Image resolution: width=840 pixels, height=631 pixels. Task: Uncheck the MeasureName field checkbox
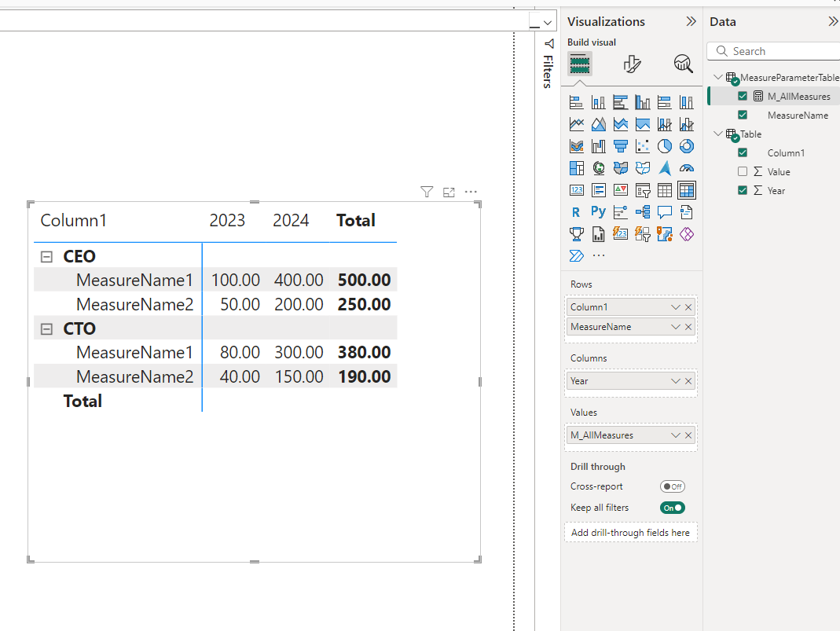pyautogui.click(x=743, y=116)
